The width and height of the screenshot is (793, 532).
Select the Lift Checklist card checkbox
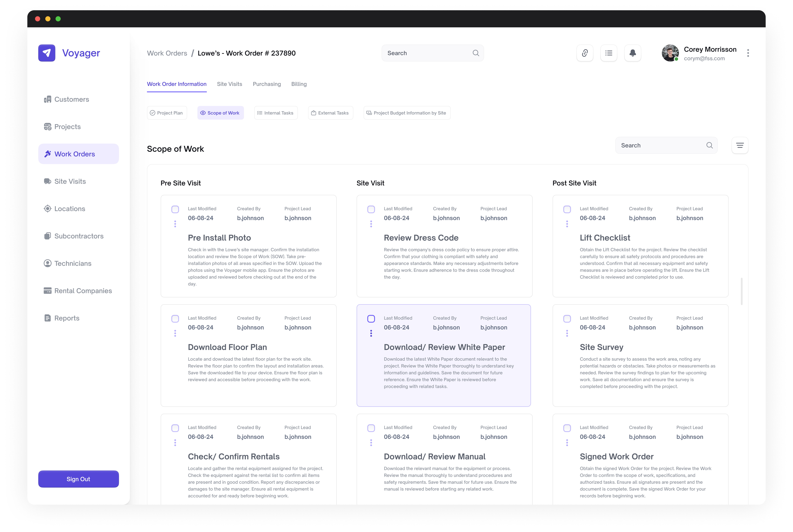pos(567,209)
